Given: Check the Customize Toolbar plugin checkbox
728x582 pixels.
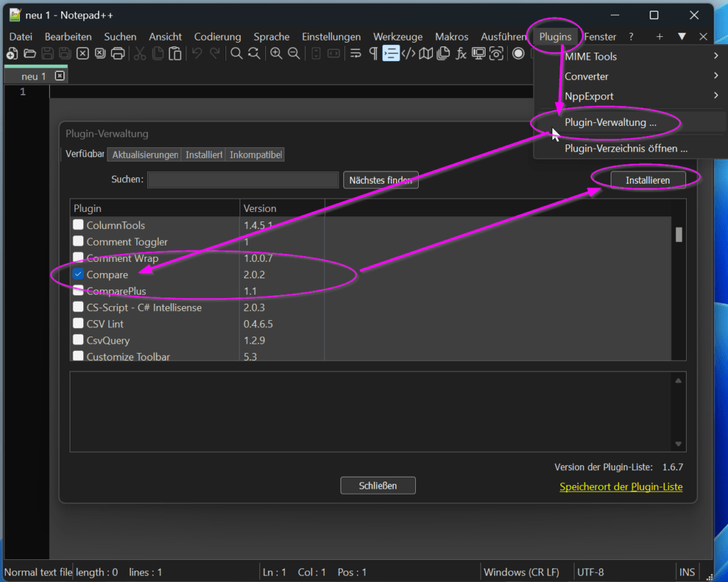Looking at the screenshot, I should point(78,356).
